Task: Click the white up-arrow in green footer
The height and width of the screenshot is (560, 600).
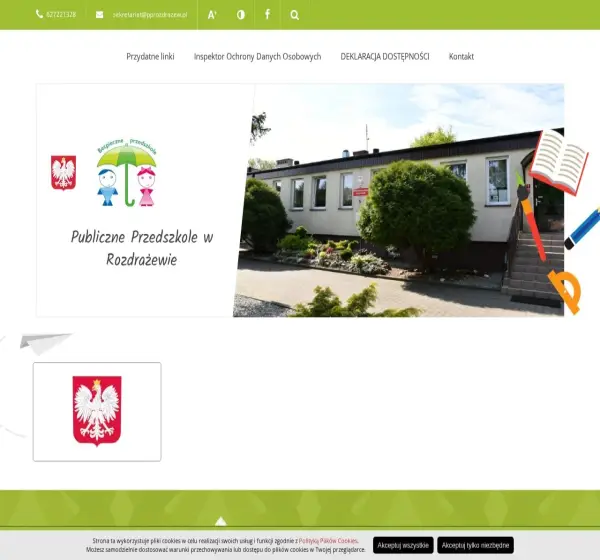Action: click(221, 521)
